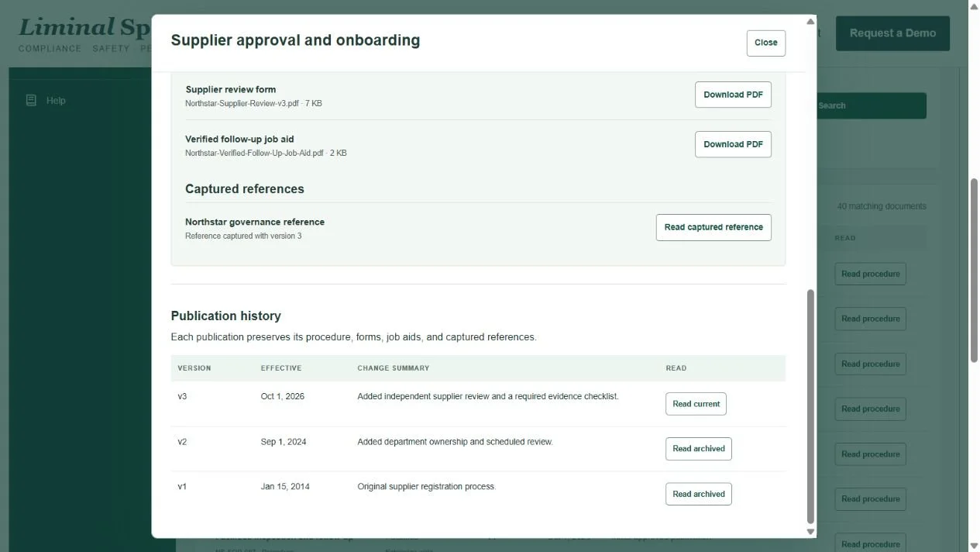The image size is (980, 552).
Task: Select the Northstar-Supplier-Review-v3.pdf file name
Action: (242, 103)
